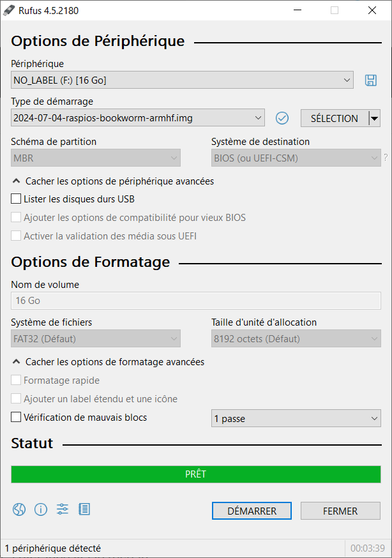Click the DÉMARRER button
The height and width of the screenshot is (558, 392).
pyautogui.click(x=252, y=511)
